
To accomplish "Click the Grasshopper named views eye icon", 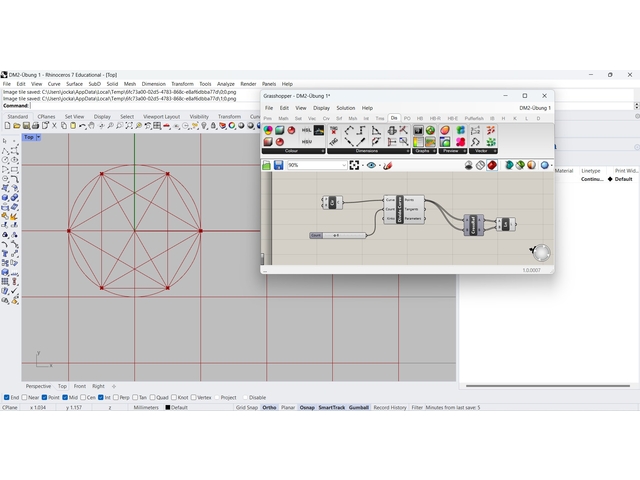I will pos(371,165).
